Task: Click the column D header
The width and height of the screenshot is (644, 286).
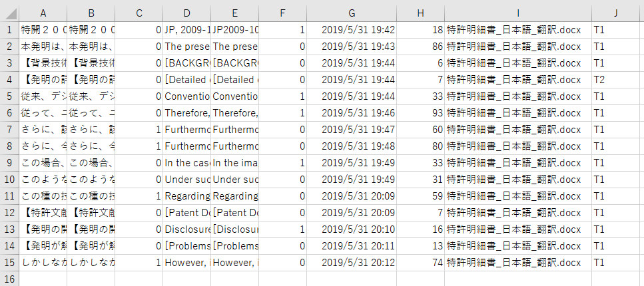Action: pyautogui.click(x=186, y=13)
